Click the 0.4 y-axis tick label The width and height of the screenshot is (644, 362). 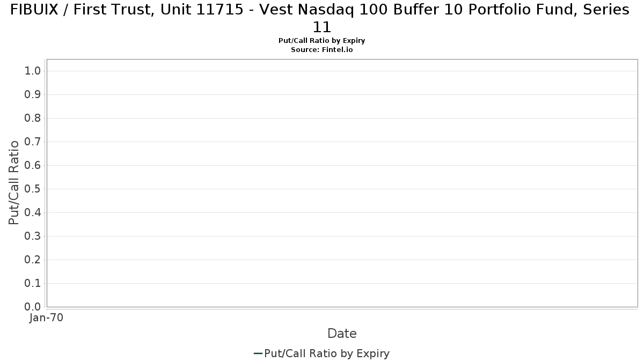click(33, 213)
